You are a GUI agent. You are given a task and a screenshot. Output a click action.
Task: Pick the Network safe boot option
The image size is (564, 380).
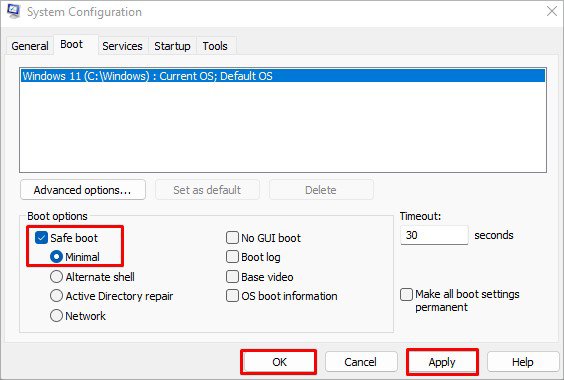(x=56, y=316)
